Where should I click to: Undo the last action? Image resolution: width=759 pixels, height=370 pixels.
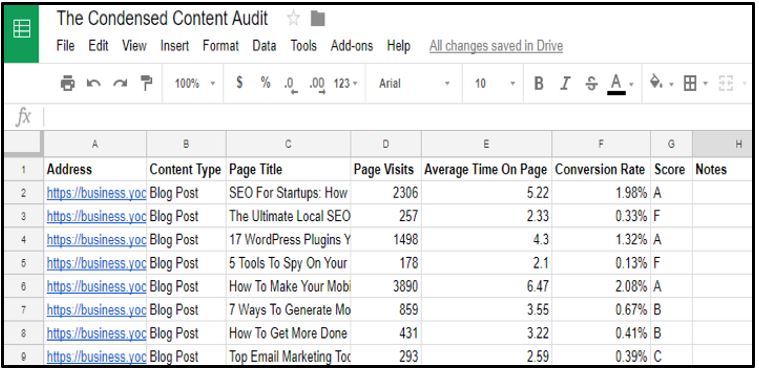click(93, 84)
